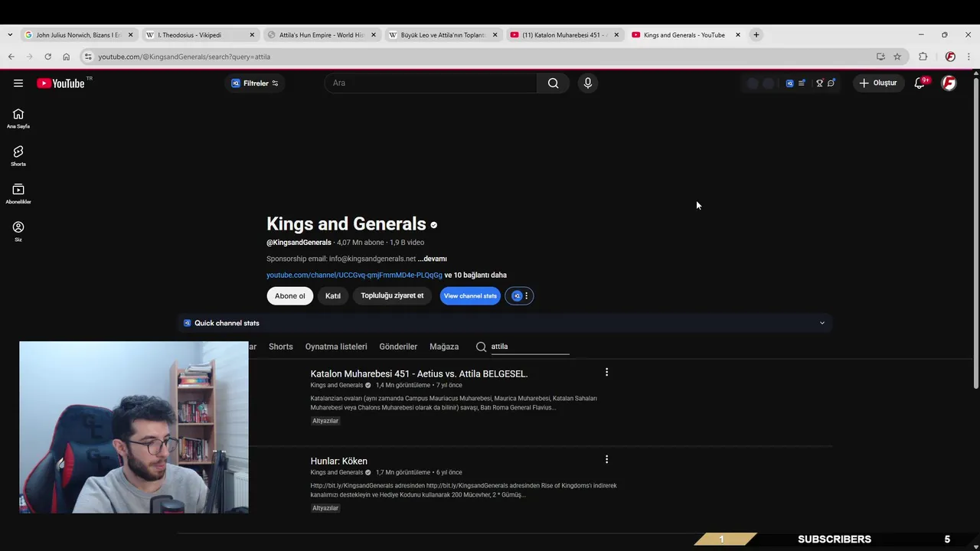Click the channel search field with 'attila'
The image size is (980, 551).
(530, 347)
